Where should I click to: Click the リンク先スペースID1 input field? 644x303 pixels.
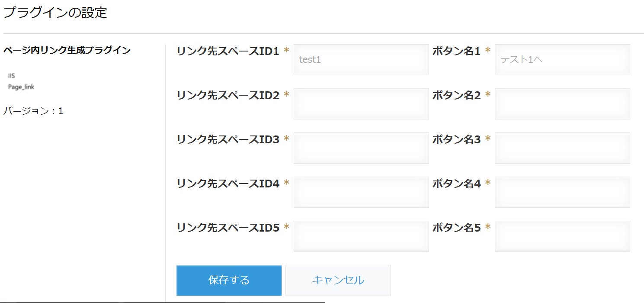point(361,60)
